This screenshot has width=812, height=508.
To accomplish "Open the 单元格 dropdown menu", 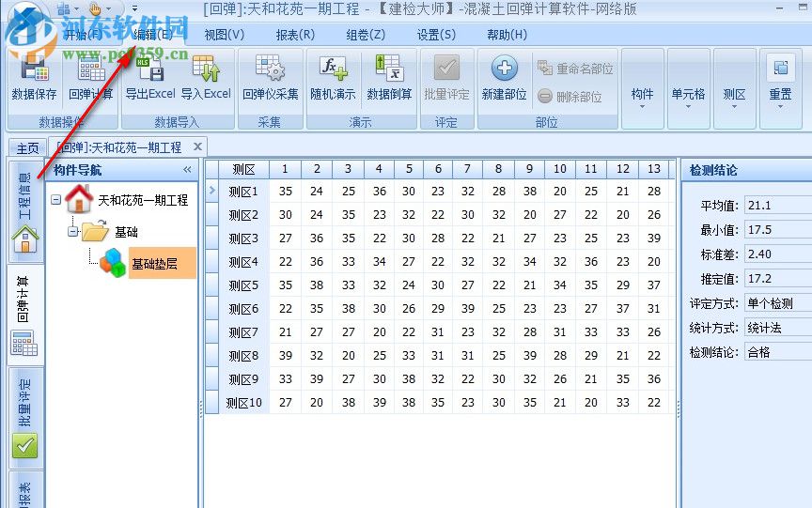I will click(x=688, y=88).
